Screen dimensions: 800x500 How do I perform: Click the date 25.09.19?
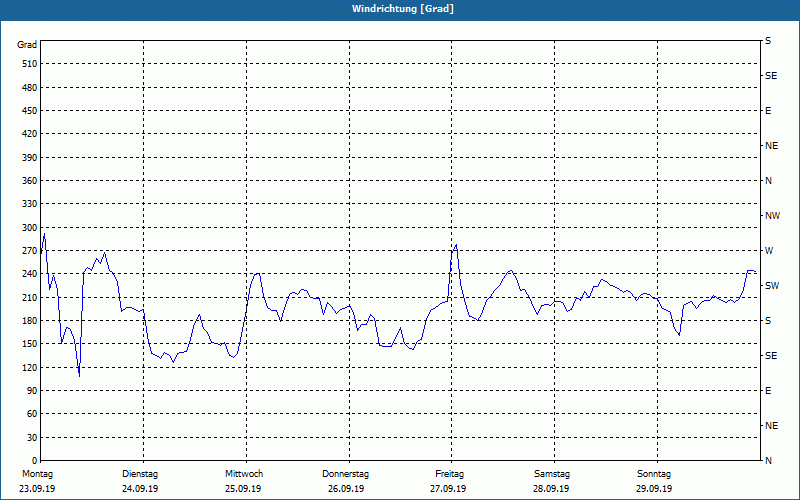[x=243, y=489]
